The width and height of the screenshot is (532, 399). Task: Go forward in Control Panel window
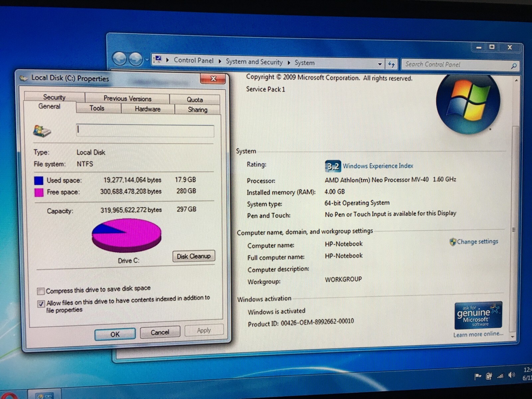click(136, 60)
